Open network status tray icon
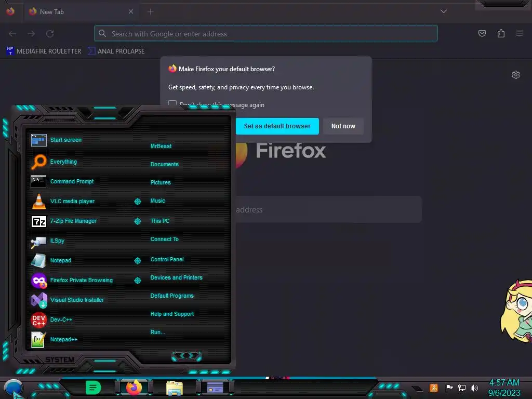 tap(462, 388)
